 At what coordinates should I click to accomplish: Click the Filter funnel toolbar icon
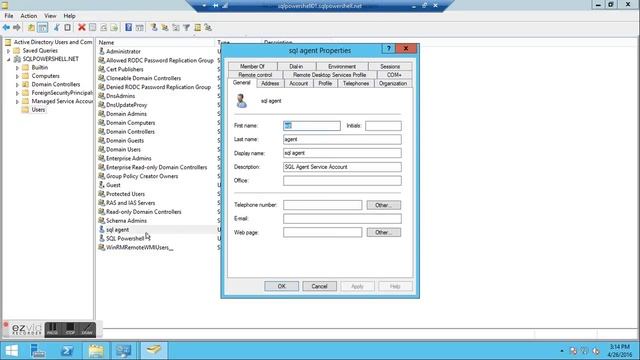coord(187,27)
